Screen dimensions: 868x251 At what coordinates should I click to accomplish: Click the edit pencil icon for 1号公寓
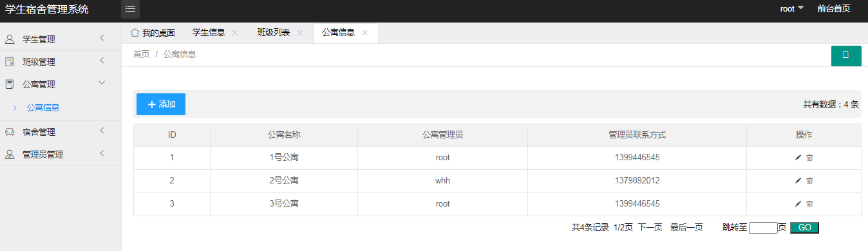(x=798, y=158)
